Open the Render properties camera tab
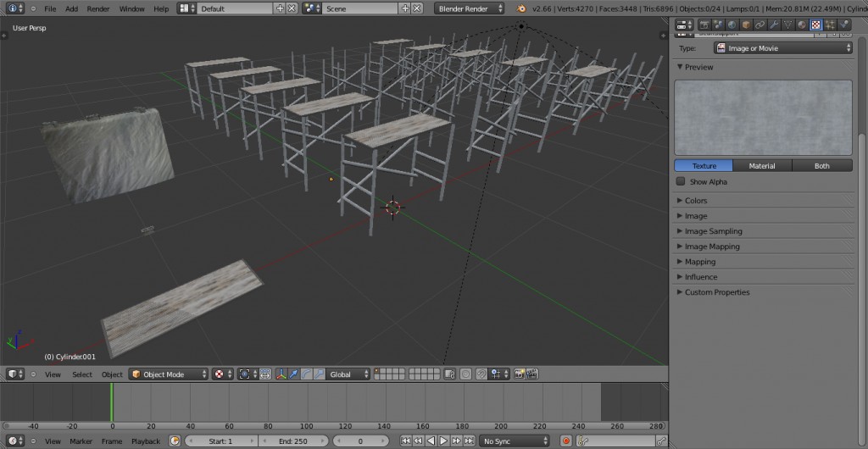 pos(704,25)
